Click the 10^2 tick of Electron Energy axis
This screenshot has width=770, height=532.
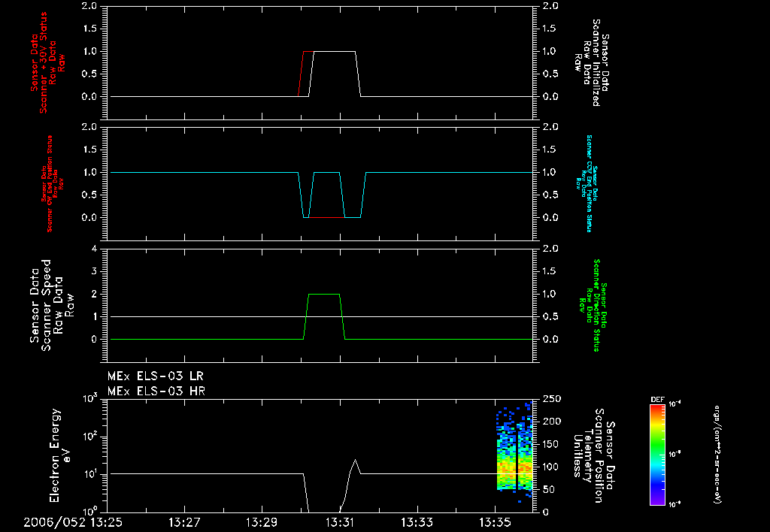click(x=90, y=436)
